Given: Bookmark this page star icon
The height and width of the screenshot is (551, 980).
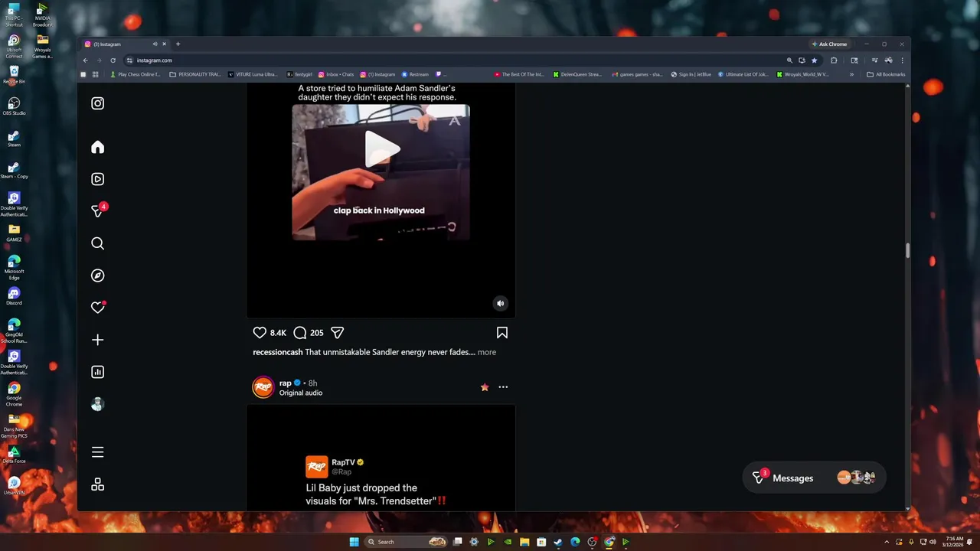Looking at the screenshot, I should coord(814,60).
